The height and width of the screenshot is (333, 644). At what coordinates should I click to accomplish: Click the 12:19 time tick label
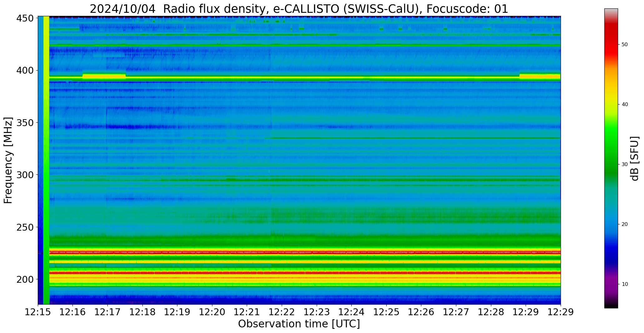[x=177, y=312]
